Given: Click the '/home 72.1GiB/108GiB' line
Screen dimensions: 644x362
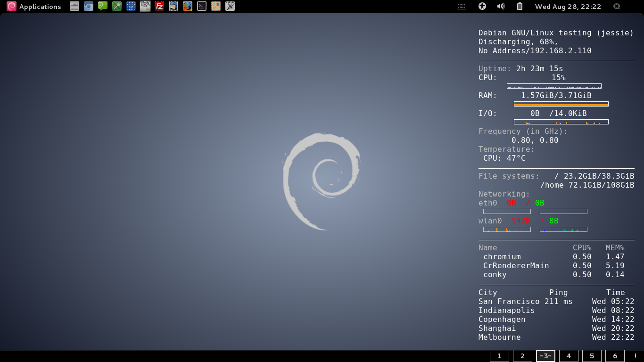Looking at the screenshot, I should (587, 185).
